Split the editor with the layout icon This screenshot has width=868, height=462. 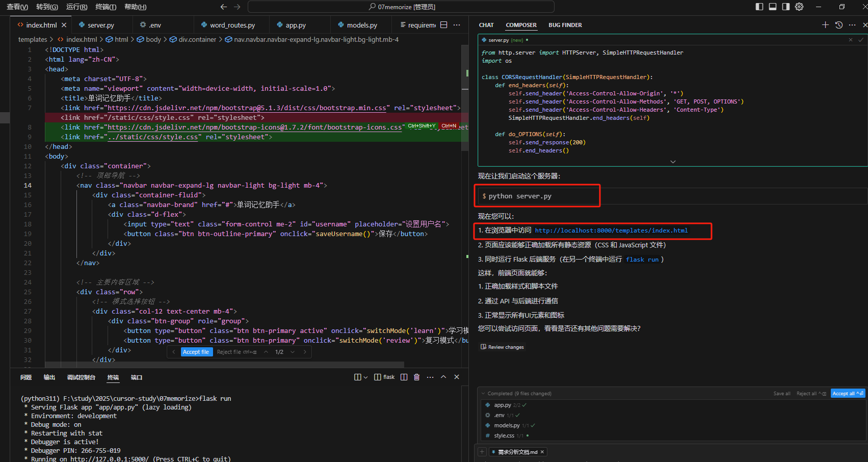(x=443, y=25)
